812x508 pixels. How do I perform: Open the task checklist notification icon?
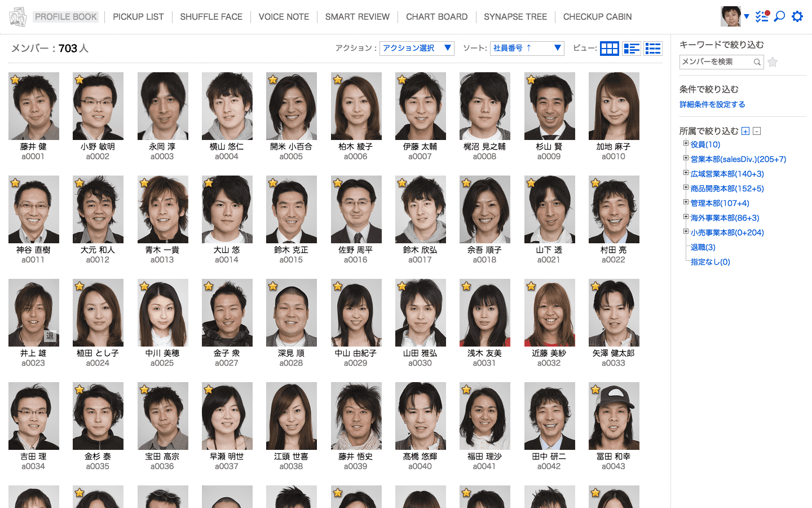(x=762, y=16)
